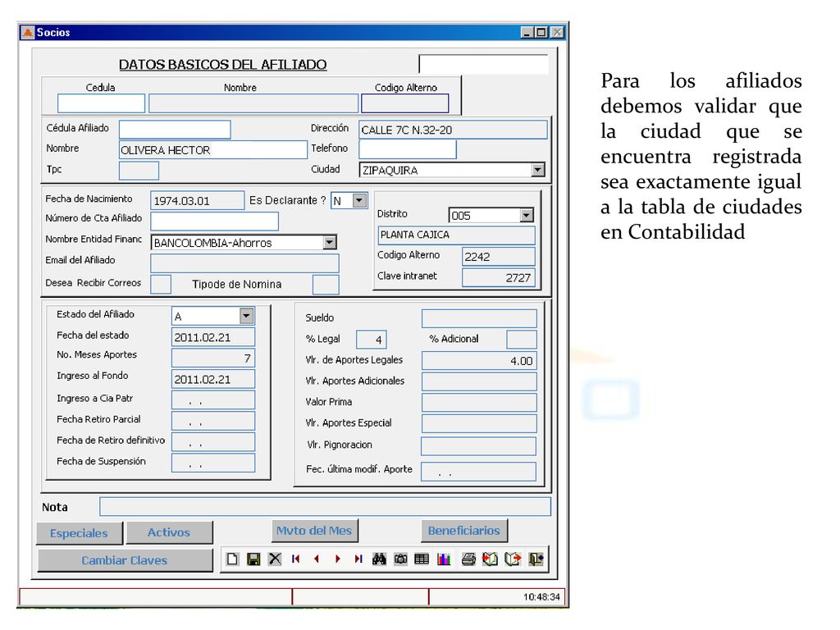This screenshot has height=630, width=840.
Task: Open the Ciudad dropdown showing ZIPAQUIRA
Action: pos(537,170)
